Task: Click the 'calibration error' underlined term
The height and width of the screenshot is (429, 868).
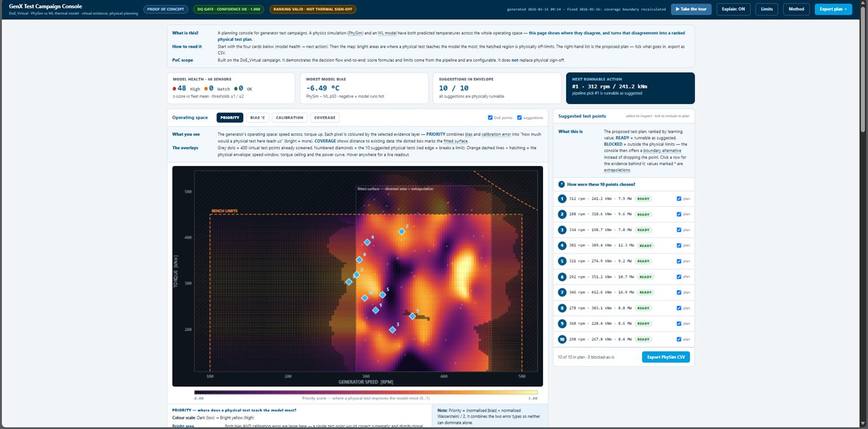Action: click(497, 134)
